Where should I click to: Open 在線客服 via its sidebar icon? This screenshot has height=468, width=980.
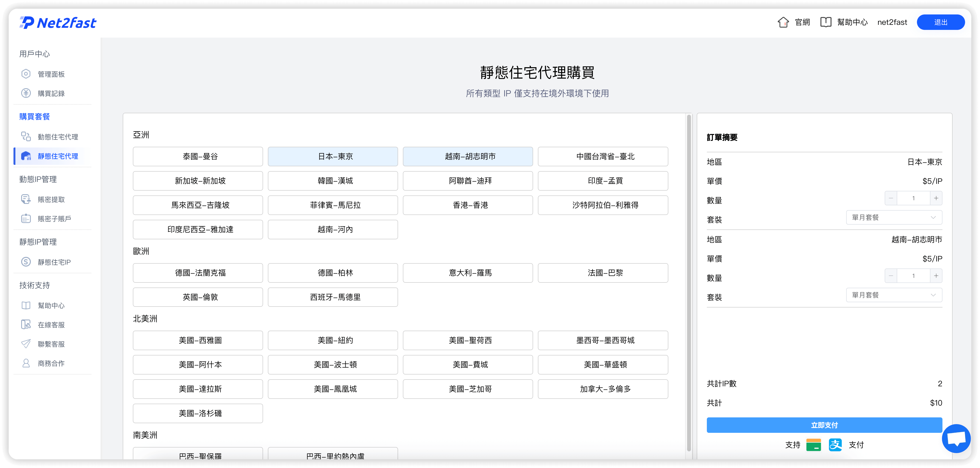pos(26,324)
